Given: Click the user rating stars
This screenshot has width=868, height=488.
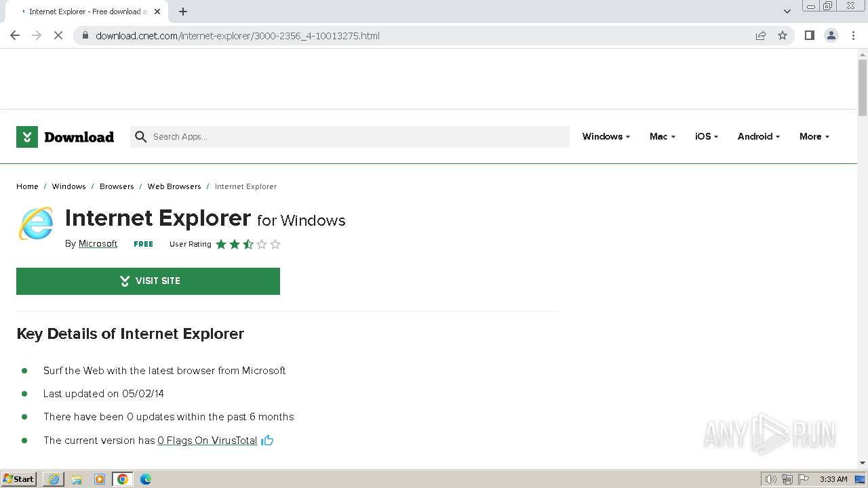Looking at the screenshot, I should [x=248, y=244].
